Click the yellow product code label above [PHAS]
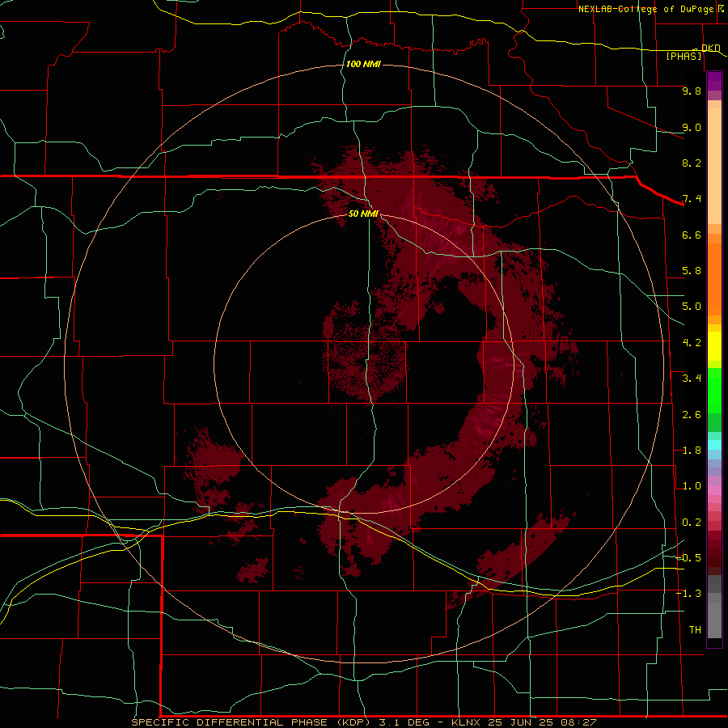Image resolution: width=728 pixels, height=728 pixels. pos(710,48)
